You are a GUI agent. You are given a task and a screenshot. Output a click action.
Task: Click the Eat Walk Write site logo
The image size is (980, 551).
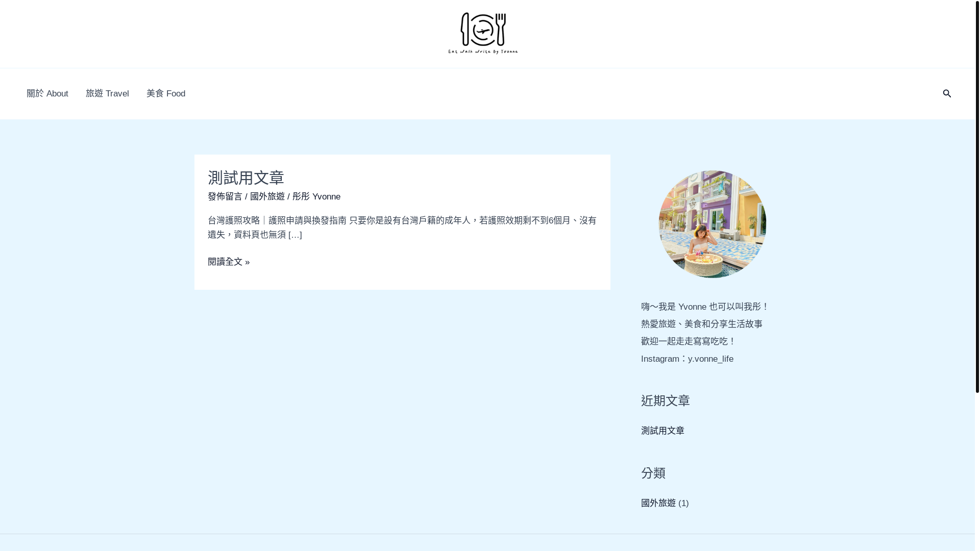pyautogui.click(x=483, y=34)
